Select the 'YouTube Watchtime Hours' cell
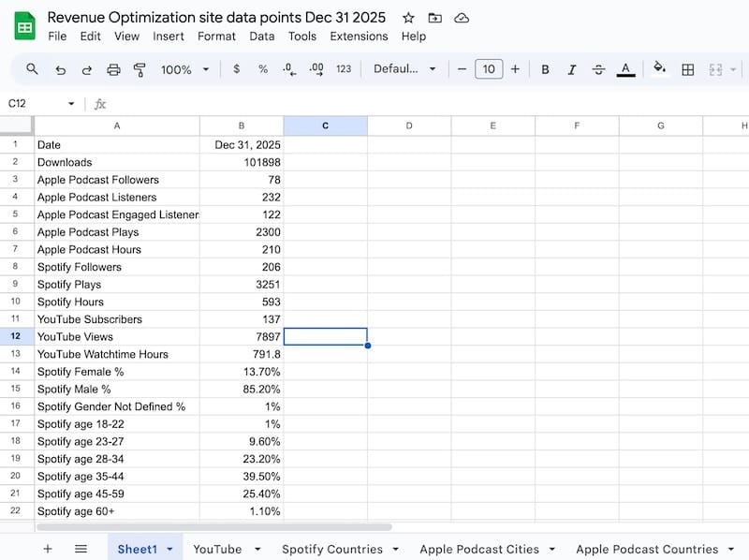Viewport: 749px width, 560px height. pyautogui.click(x=117, y=354)
